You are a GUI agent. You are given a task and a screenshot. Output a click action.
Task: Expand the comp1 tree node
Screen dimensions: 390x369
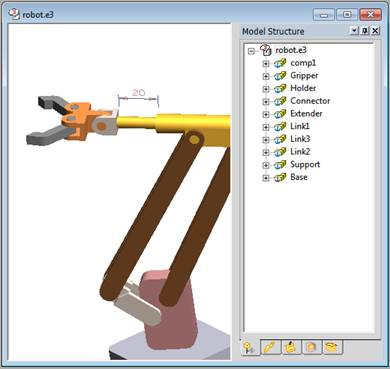[x=266, y=63]
